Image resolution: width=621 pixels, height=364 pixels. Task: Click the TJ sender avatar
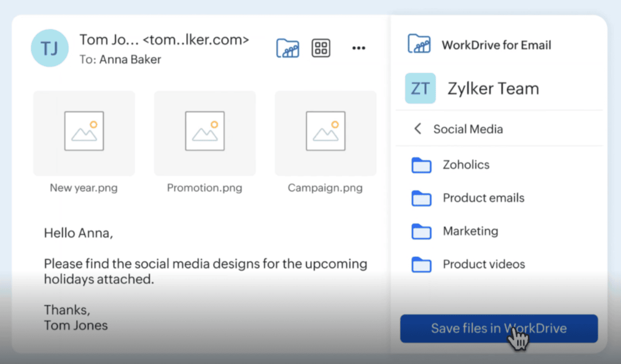(x=50, y=48)
